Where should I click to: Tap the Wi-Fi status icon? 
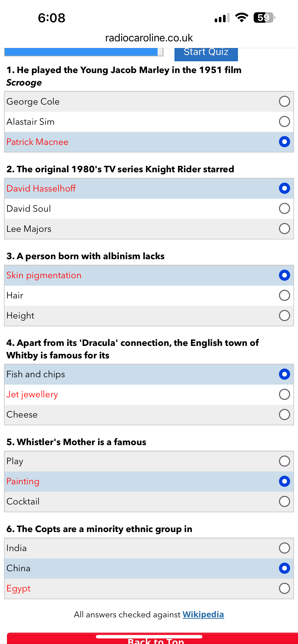click(x=241, y=17)
